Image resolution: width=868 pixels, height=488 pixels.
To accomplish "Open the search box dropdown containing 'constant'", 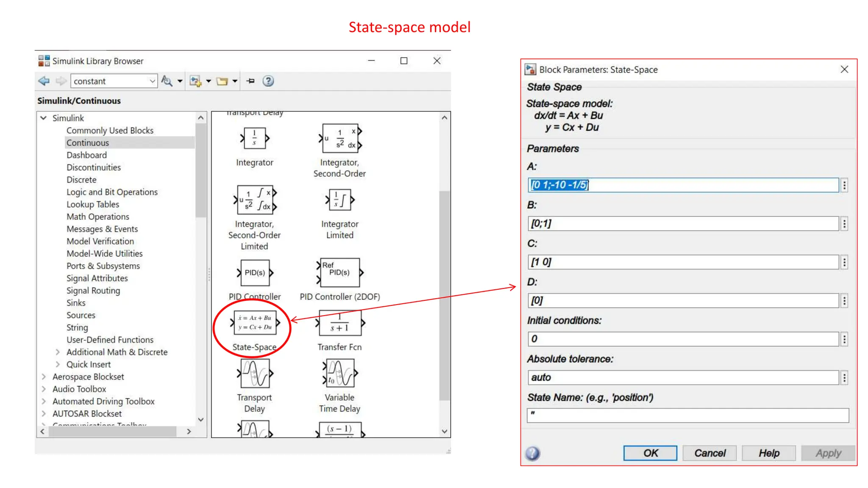I will pyautogui.click(x=152, y=81).
